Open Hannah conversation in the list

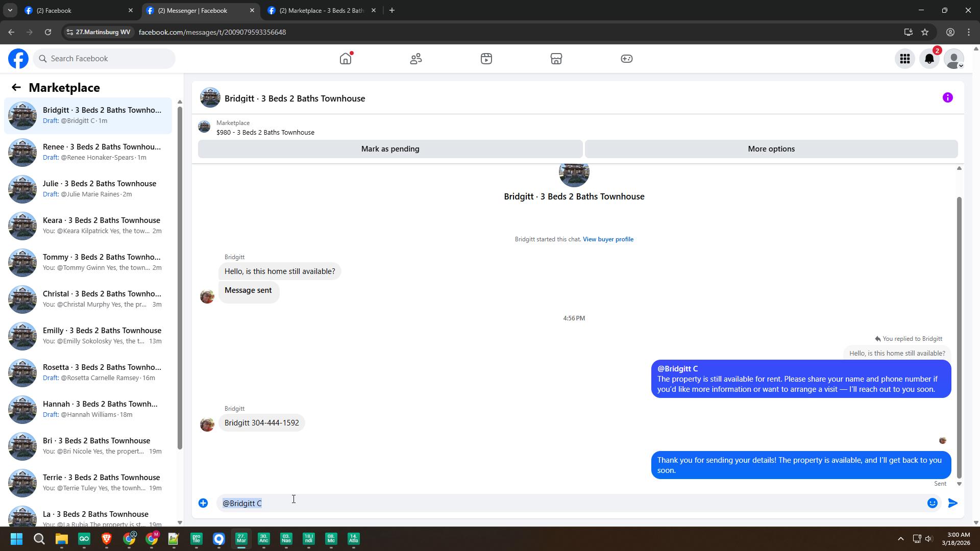(x=88, y=409)
